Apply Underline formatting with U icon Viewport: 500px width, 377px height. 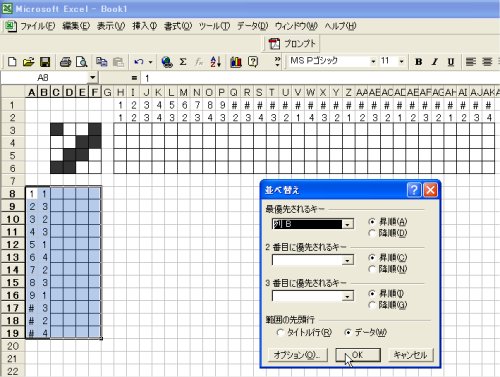click(x=451, y=62)
